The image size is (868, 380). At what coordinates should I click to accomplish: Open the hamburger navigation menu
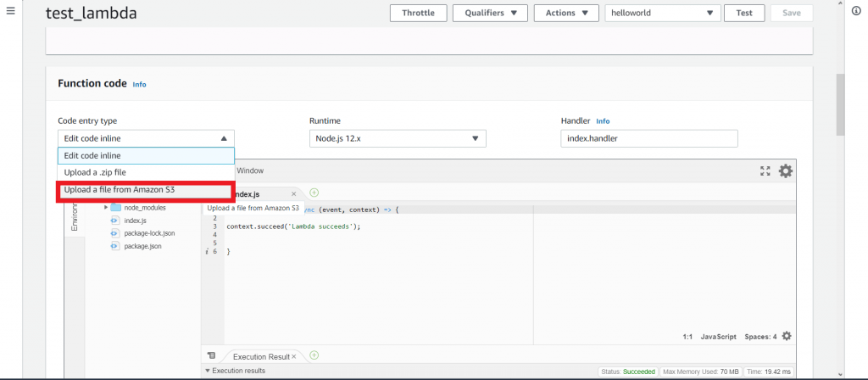pos(10,12)
